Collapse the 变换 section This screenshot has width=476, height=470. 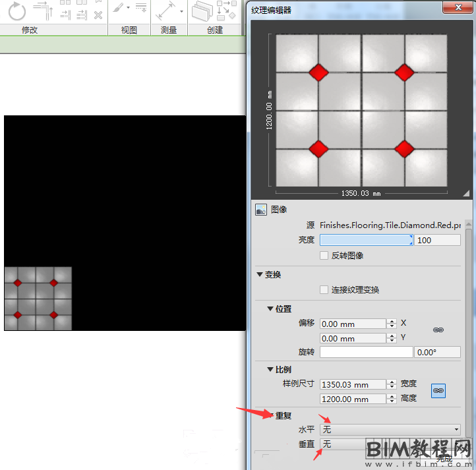coord(260,275)
